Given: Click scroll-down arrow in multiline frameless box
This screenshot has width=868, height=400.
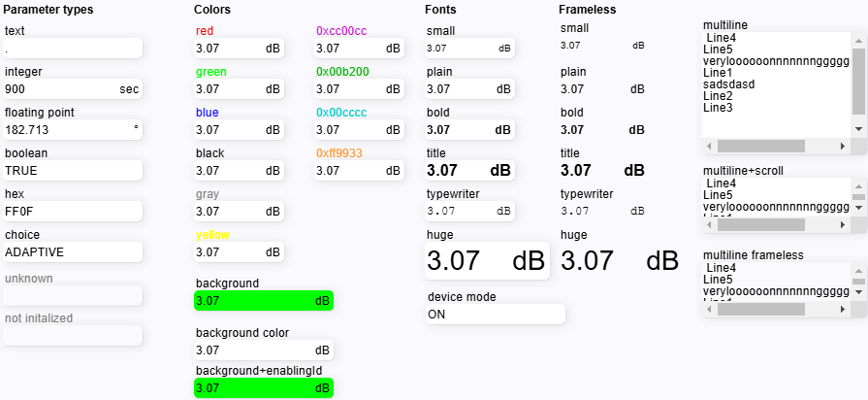Looking at the screenshot, I should (857, 291).
